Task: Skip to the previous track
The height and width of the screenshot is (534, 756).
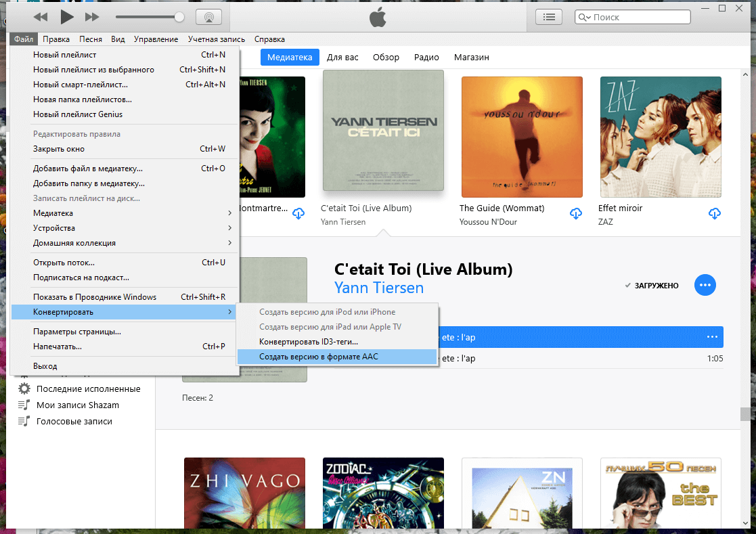Action: (x=41, y=17)
